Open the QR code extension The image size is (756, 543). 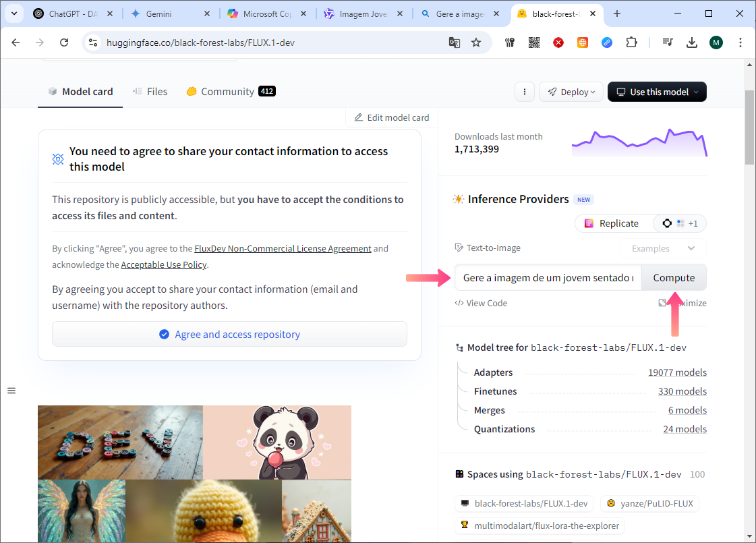533,42
